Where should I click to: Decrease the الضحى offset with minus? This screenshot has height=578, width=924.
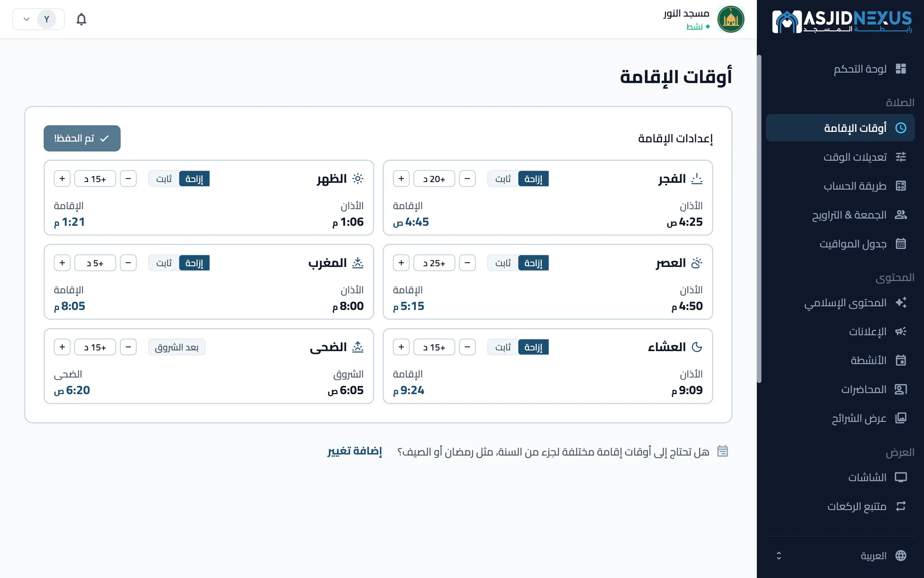pyautogui.click(x=128, y=347)
